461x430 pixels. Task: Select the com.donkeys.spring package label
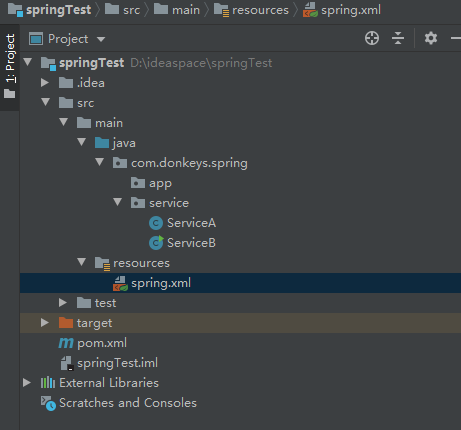click(189, 163)
